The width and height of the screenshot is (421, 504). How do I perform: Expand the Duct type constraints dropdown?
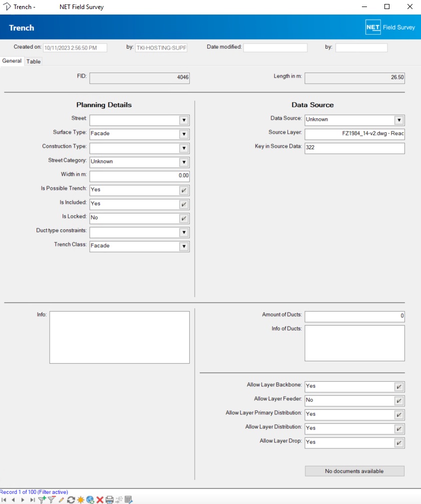pos(184,232)
